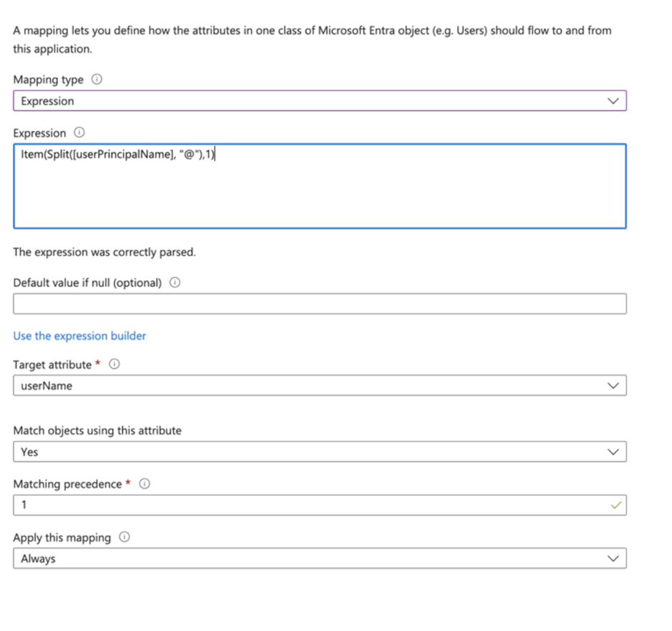The width and height of the screenshot is (672, 631).
Task: Open Match objects using this attribute dropdown
Action: tap(319, 452)
